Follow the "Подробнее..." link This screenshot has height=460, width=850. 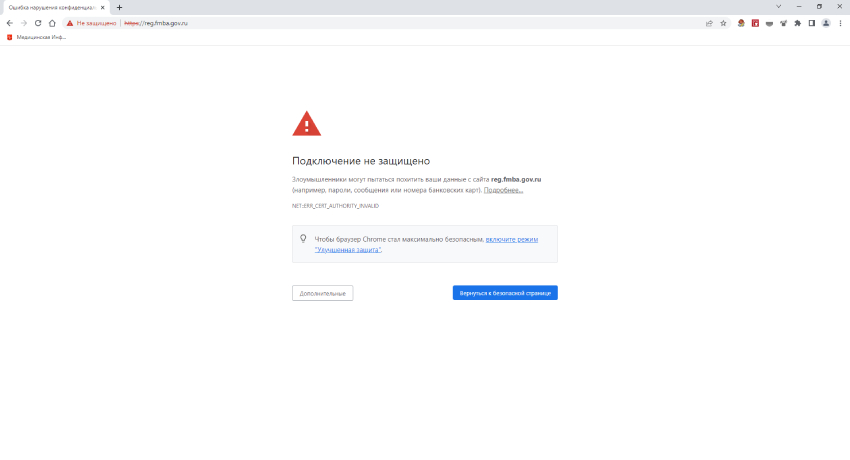(x=503, y=190)
